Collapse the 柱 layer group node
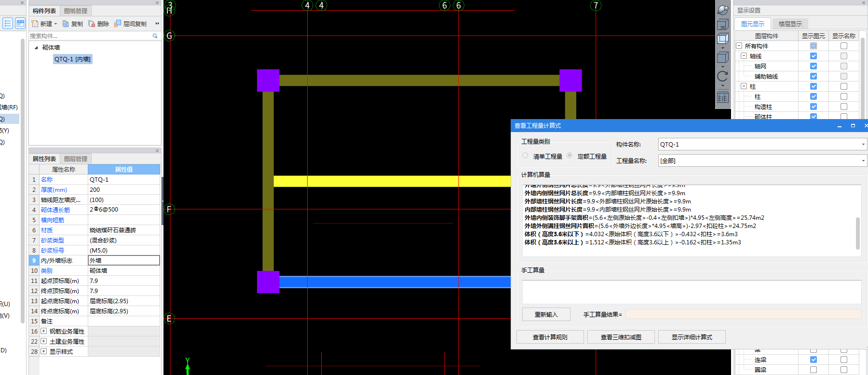Image resolution: width=868 pixels, height=375 pixels. 744,86
